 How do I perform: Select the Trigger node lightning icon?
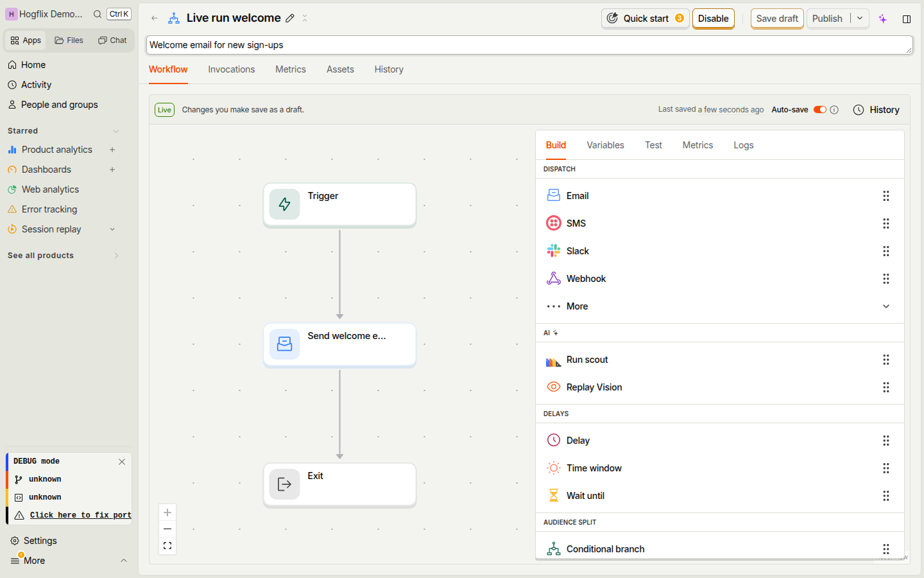pyautogui.click(x=284, y=204)
